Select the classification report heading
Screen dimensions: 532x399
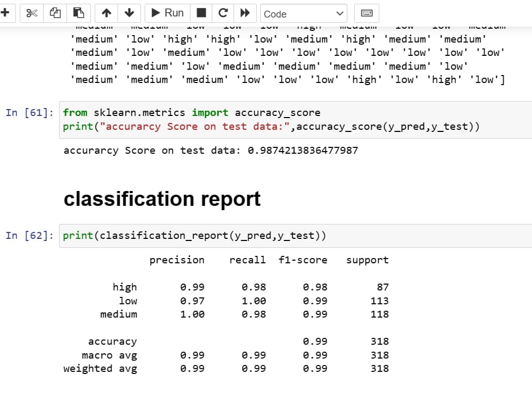[x=162, y=199]
